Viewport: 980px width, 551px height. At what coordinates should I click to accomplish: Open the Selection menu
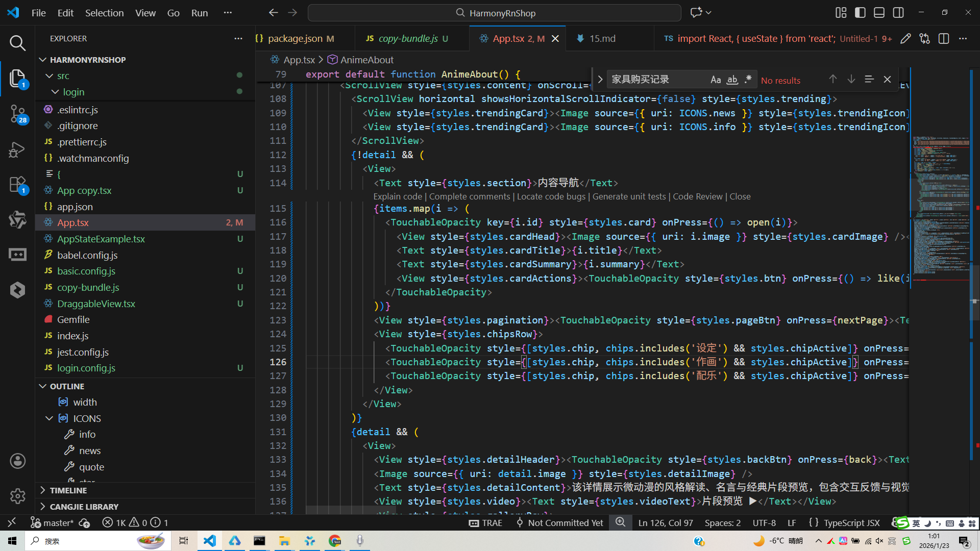[x=104, y=13]
